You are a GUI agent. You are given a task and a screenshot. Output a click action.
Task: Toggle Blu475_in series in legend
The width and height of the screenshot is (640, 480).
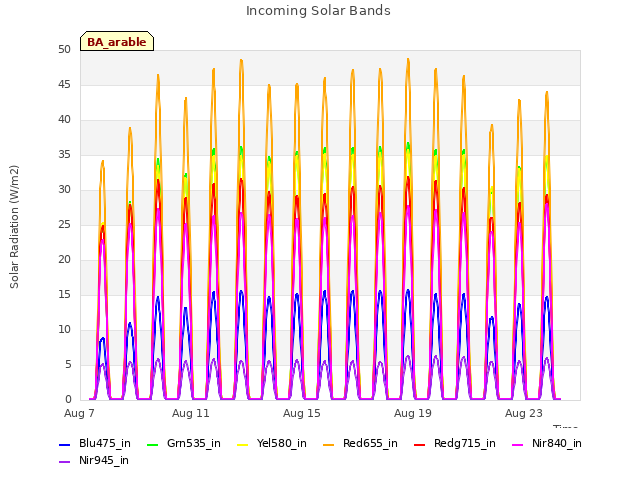[95, 444]
